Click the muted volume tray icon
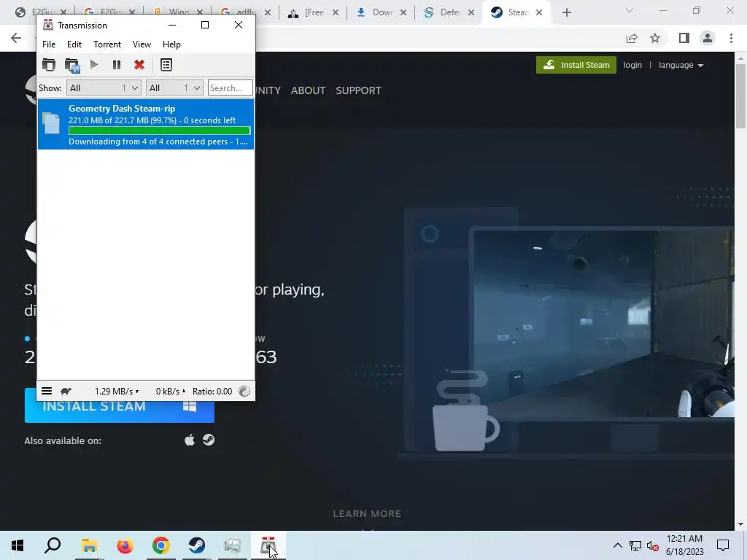 [x=653, y=545]
